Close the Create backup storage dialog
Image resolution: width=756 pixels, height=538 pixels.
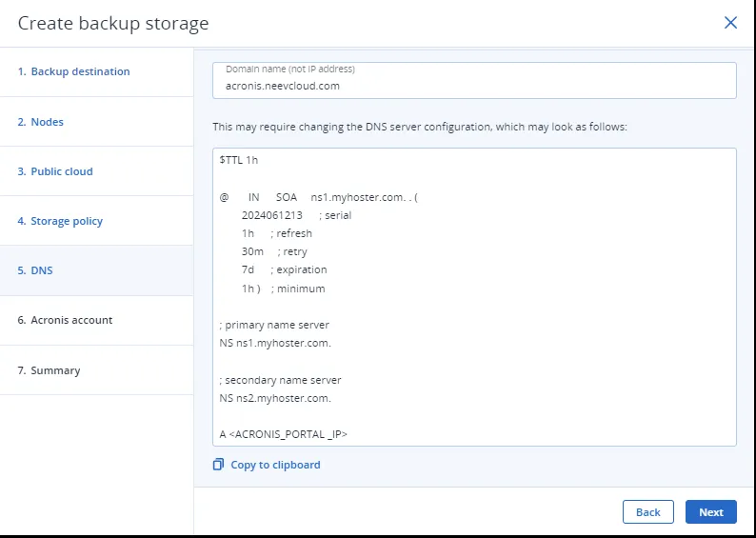click(730, 23)
